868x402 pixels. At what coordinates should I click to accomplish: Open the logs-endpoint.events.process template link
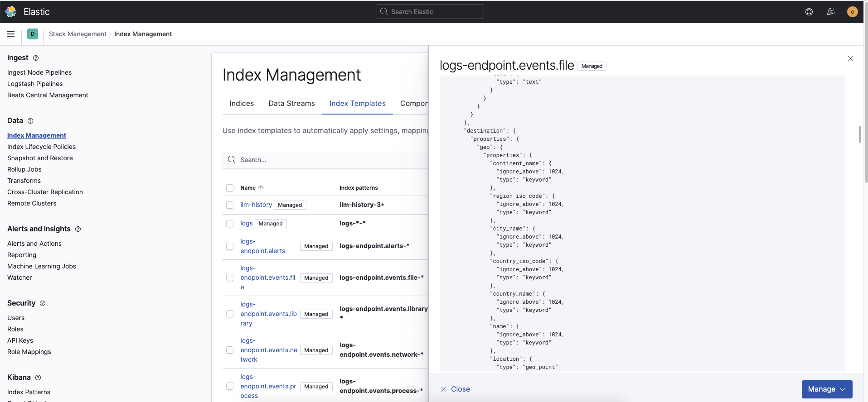(x=268, y=386)
